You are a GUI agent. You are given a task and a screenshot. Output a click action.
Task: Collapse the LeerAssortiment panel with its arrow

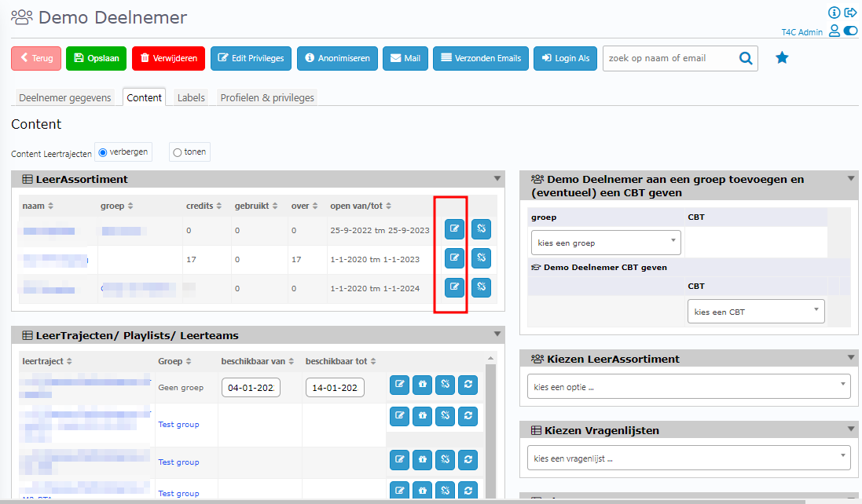coord(497,179)
